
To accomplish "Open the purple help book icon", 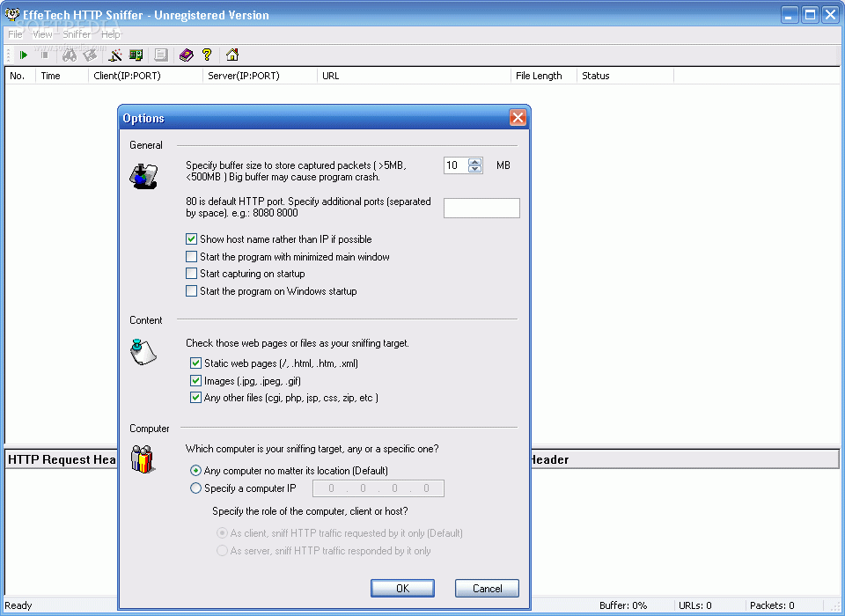I will click(x=186, y=55).
